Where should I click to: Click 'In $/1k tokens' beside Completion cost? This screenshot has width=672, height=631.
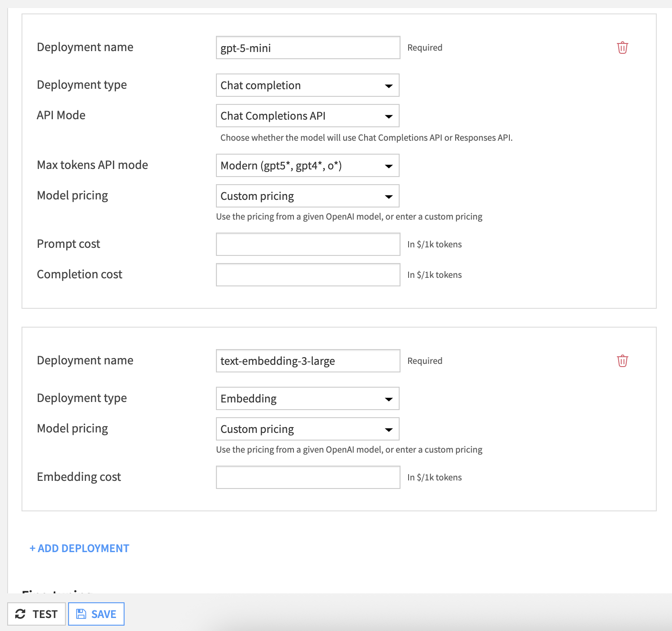tap(435, 275)
